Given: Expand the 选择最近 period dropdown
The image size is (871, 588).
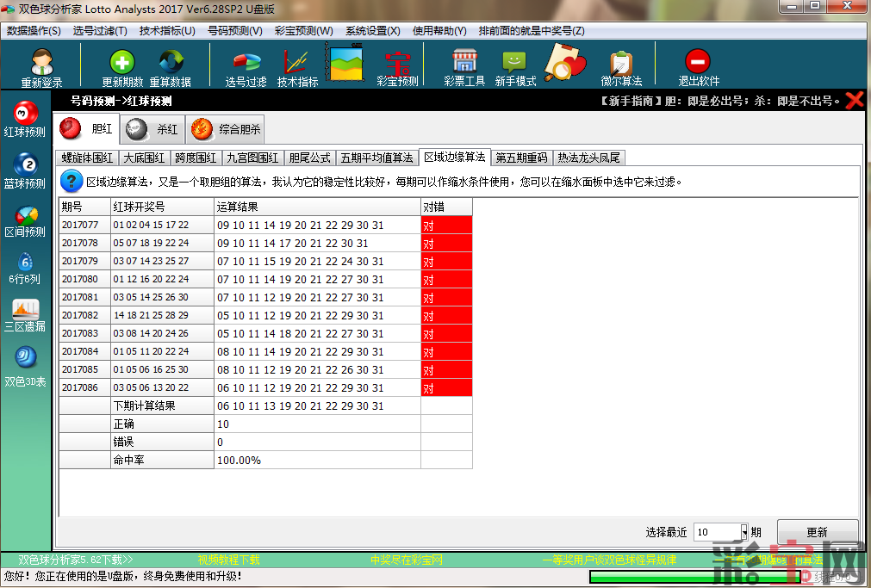Looking at the screenshot, I should [x=744, y=532].
